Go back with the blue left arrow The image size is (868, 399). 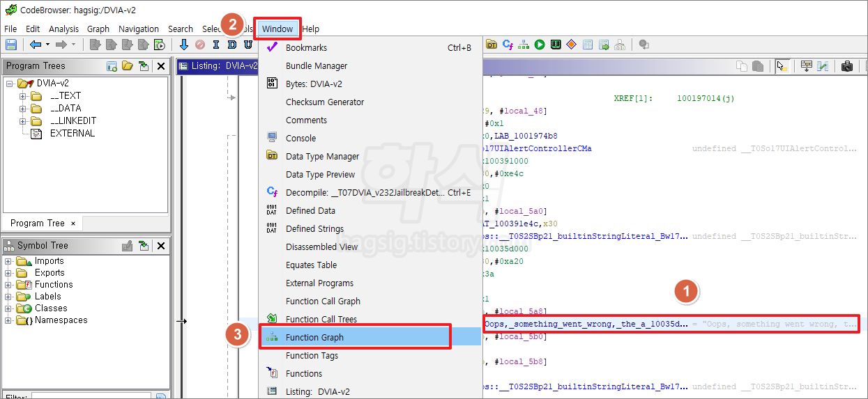36,45
